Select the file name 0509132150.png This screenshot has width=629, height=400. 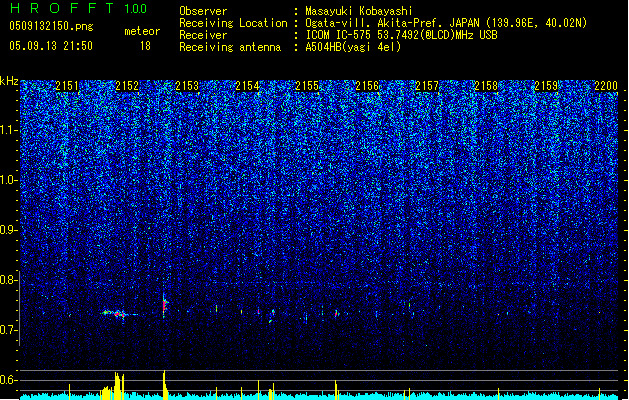pos(51,26)
